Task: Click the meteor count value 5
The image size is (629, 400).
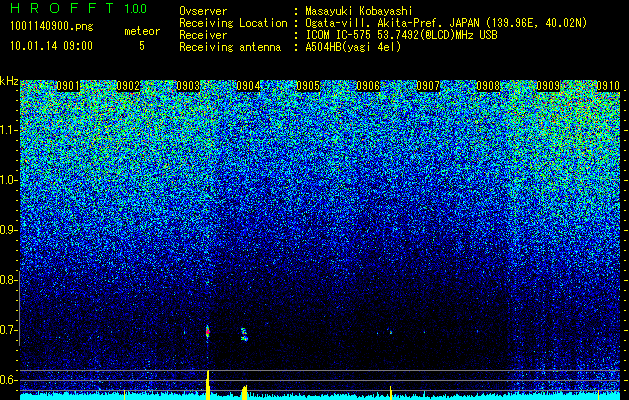Action: (x=142, y=46)
